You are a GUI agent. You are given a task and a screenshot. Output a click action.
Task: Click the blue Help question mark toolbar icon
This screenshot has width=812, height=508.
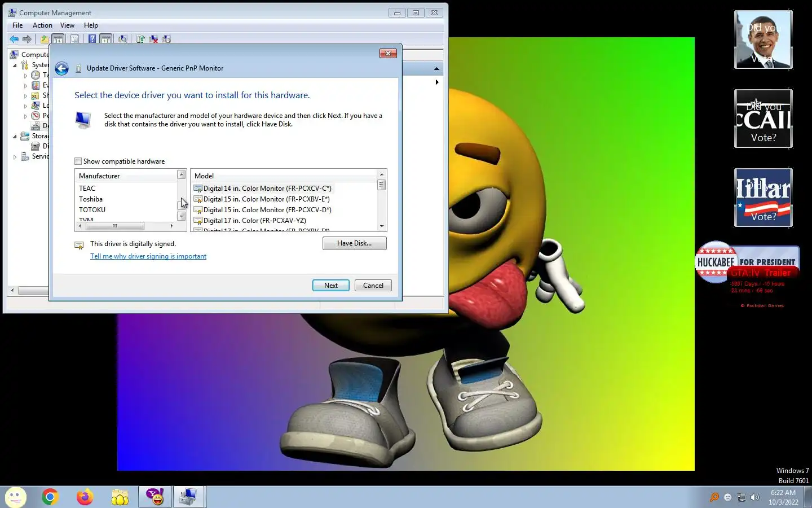[x=92, y=39]
